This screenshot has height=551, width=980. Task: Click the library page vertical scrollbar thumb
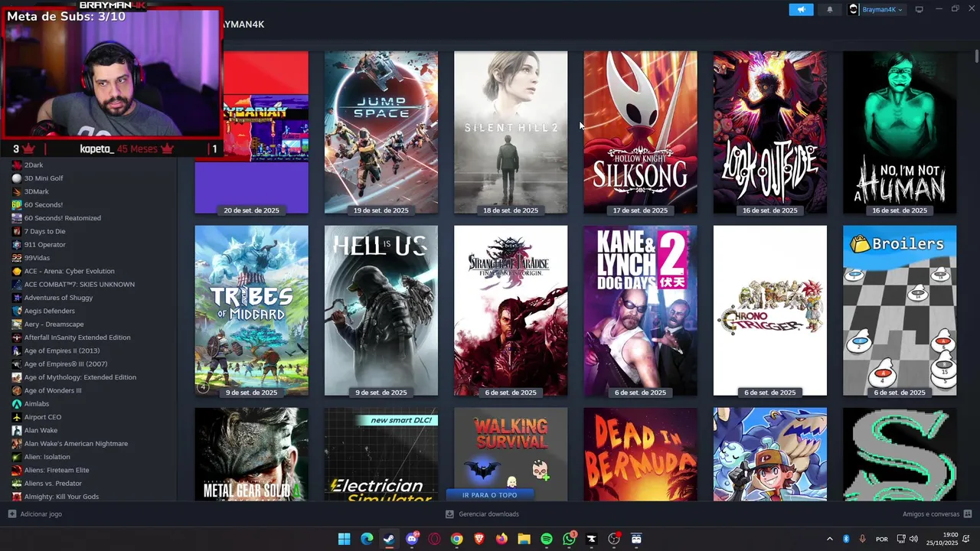coord(977,57)
